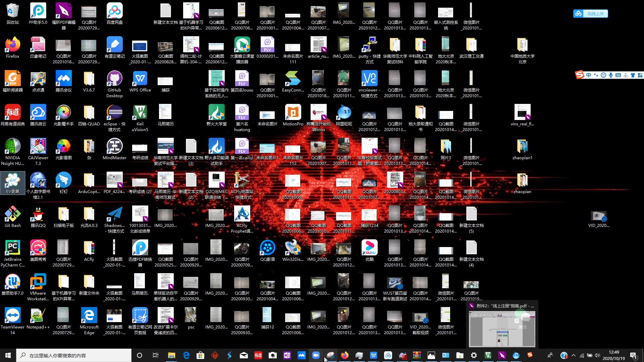The height and width of the screenshot is (362, 644).
Task: Open the Win32Dis desktop icon
Action: click(293, 250)
